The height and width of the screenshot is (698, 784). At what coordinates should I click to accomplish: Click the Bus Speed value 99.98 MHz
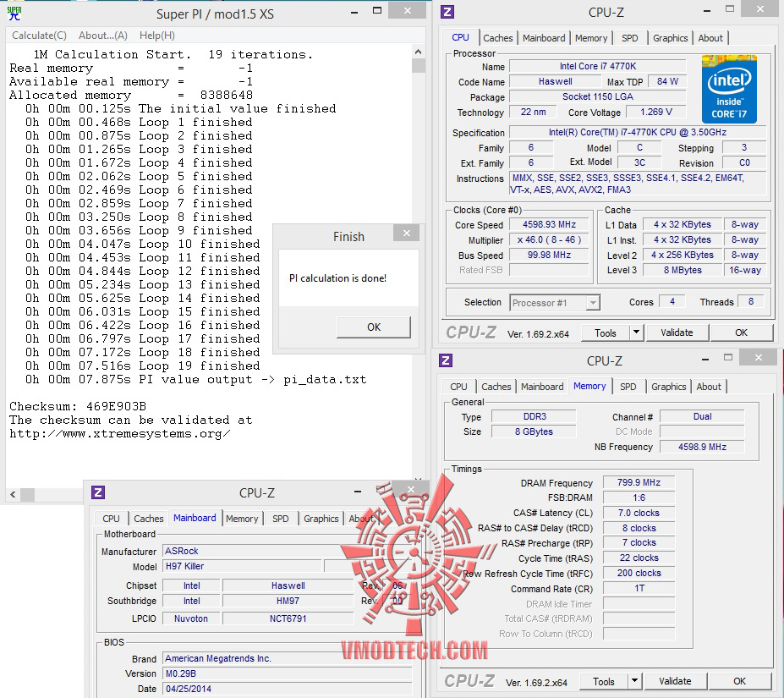pos(549,255)
